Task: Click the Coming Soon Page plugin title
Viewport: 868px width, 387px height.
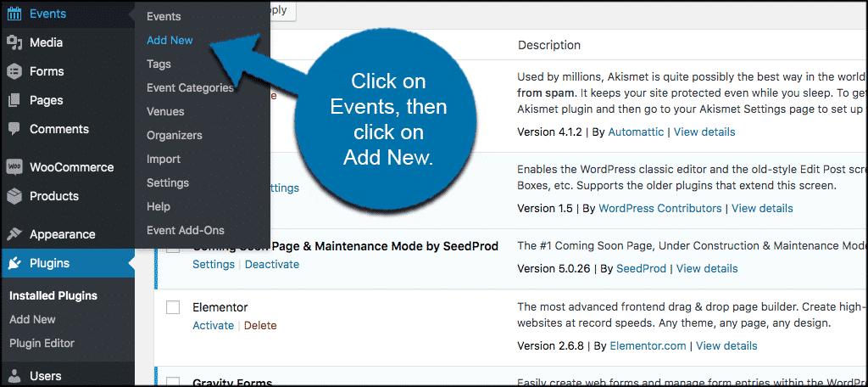Action: [346, 246]
